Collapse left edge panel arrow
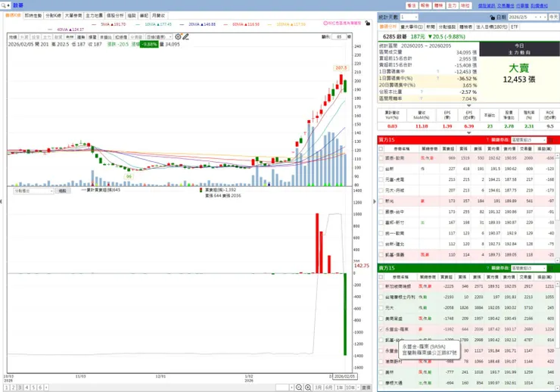The width and height of the screenshot is (560, 392). 1,201
